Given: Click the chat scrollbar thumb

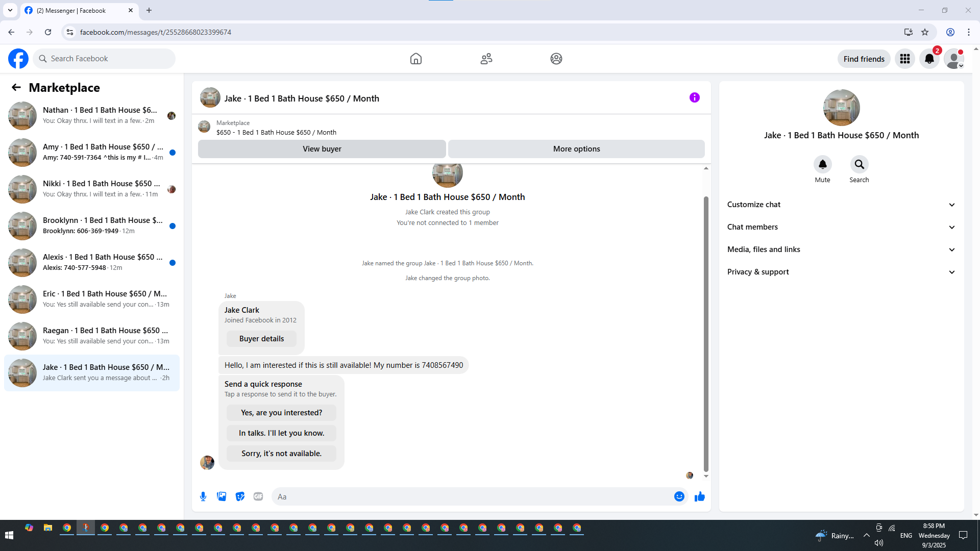Looking at the screenshot, I should (x=706, y=334).
